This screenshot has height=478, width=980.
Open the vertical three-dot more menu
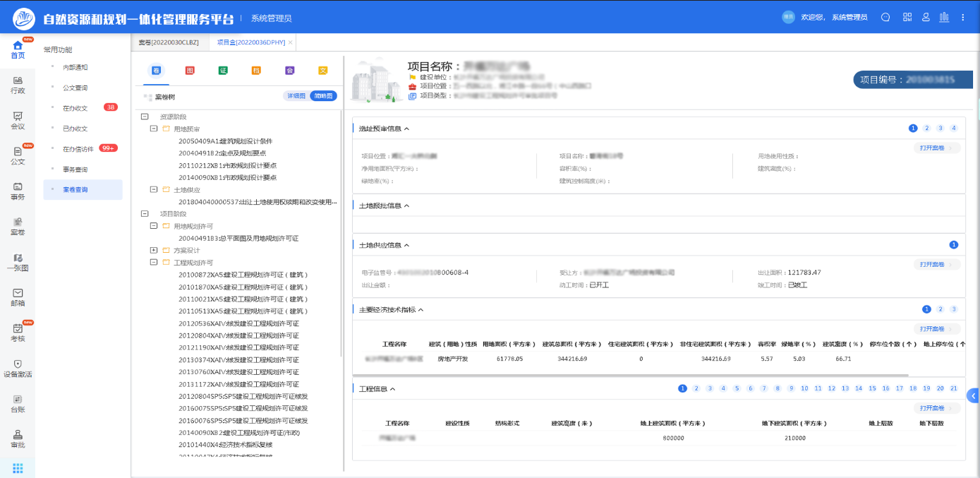point(963,17)
